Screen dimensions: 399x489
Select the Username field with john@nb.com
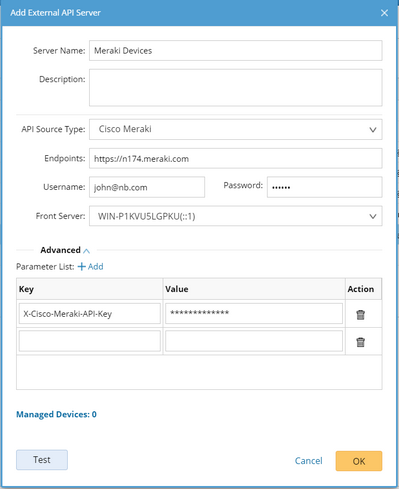[147, 187]
